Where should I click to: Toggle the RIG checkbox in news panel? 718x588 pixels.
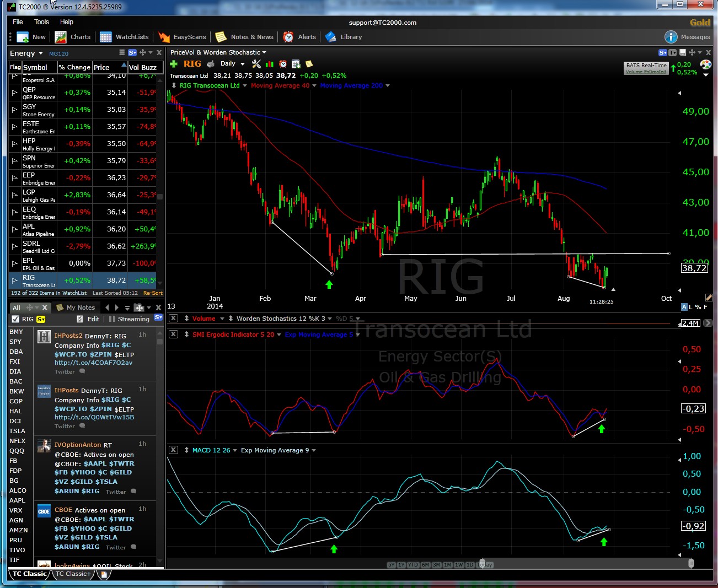[x=15, y=319]
